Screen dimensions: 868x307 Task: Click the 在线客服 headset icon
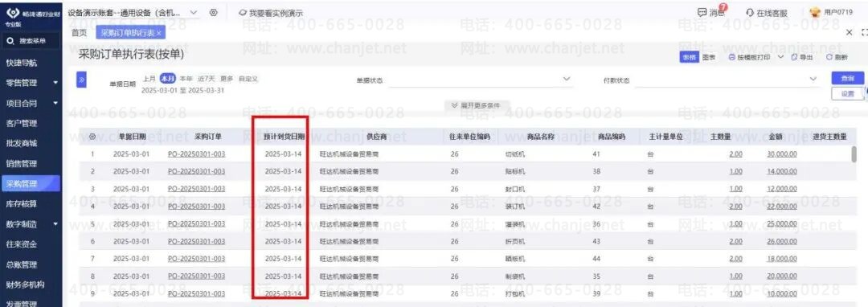click(x=750, y=13)
